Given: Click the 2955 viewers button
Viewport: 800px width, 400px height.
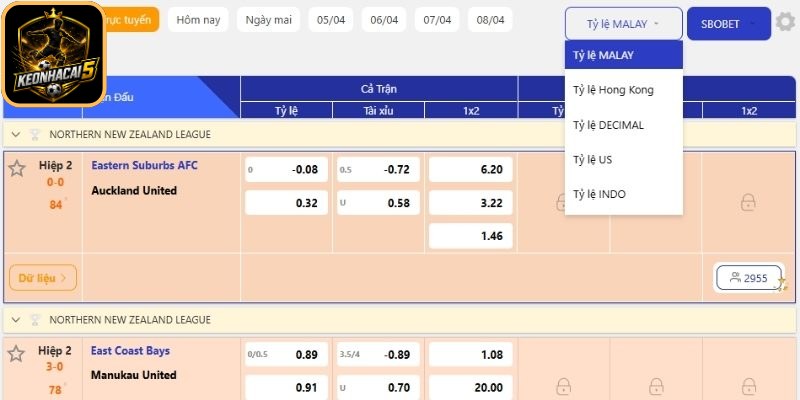Looking at the screenshot, I should click(x=748, y=278).
